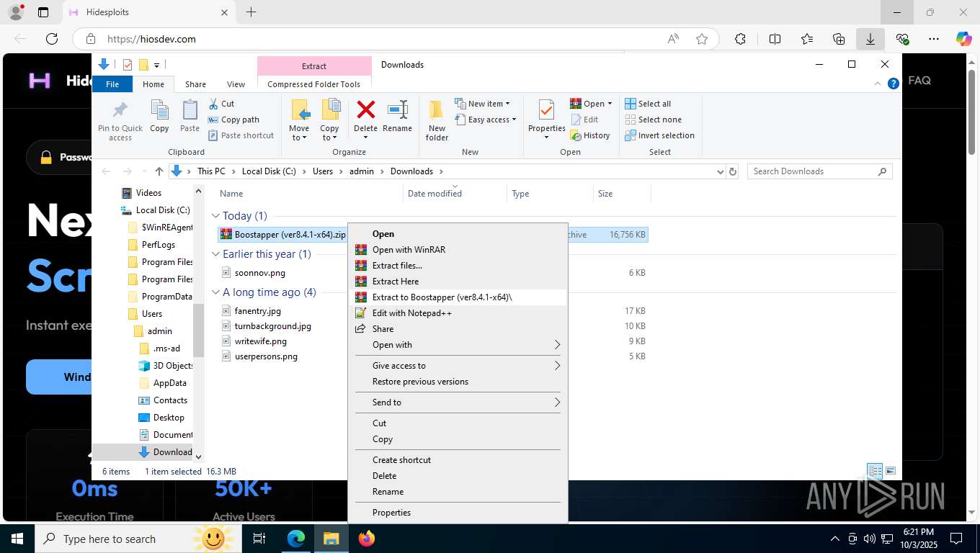The height and width of the screenshot is (553, 980).
Task: Switch to the Share tab
Action: pyautogui.click(x=195, y=84)
